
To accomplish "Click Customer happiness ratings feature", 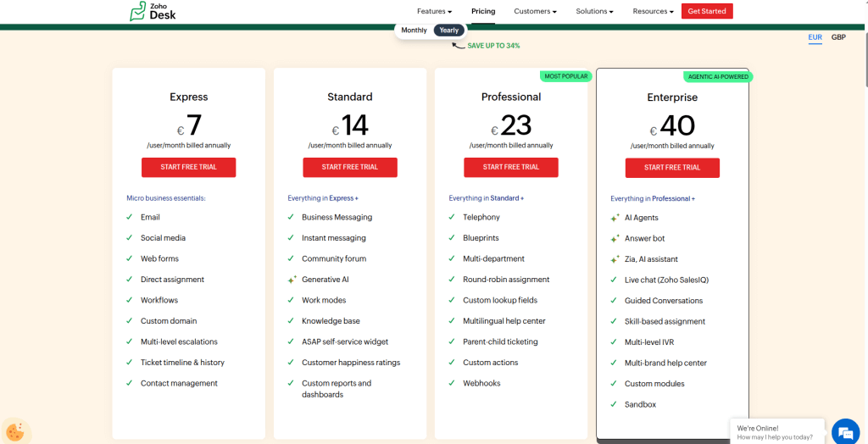I will click(x=350, y=363).
